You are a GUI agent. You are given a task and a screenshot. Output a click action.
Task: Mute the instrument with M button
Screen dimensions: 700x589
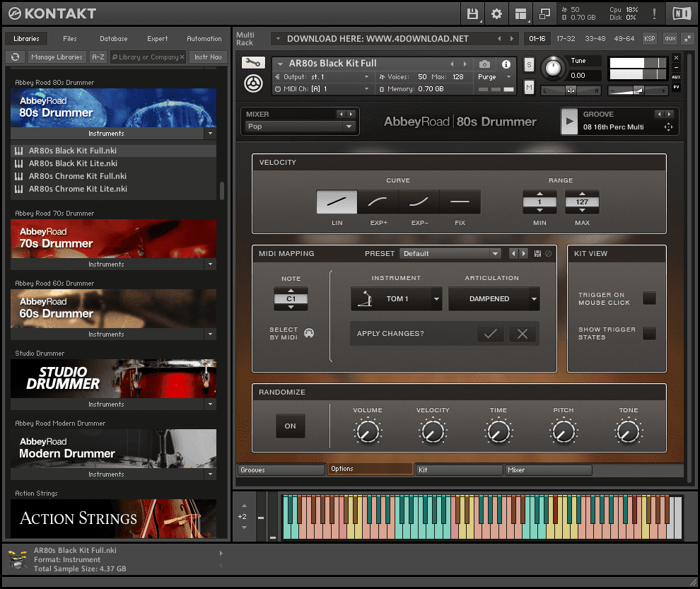pyautogui.click(x=529, y=87)
